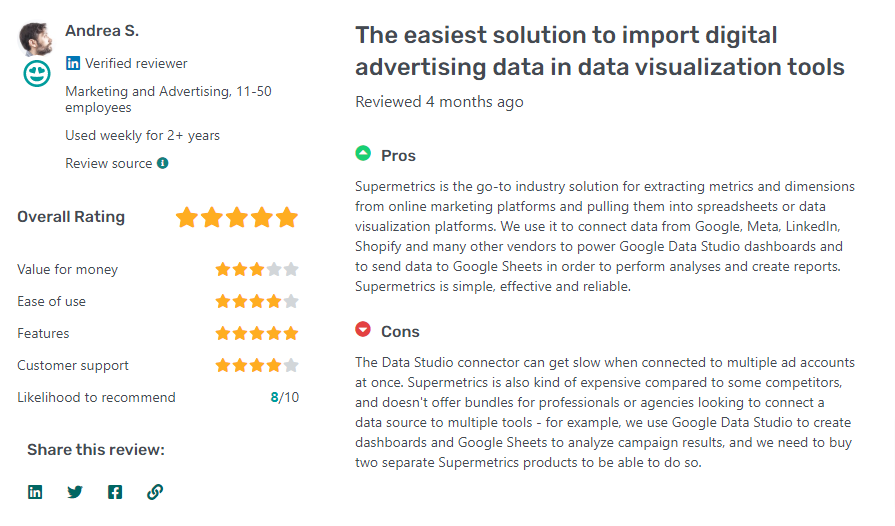
Task: Open Review source info icon
Action: point(163,163)
